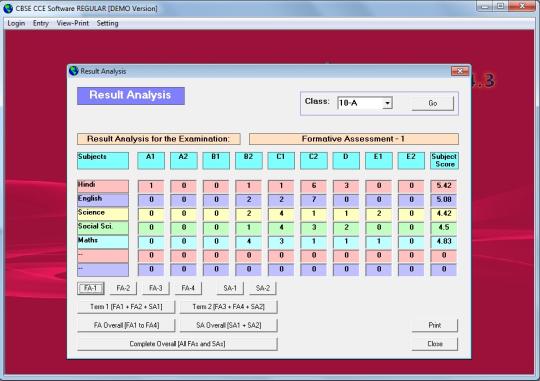Click Term 1 [FA1 + FA2 + SA1] button
540x381 pixels.
[126, 307]
